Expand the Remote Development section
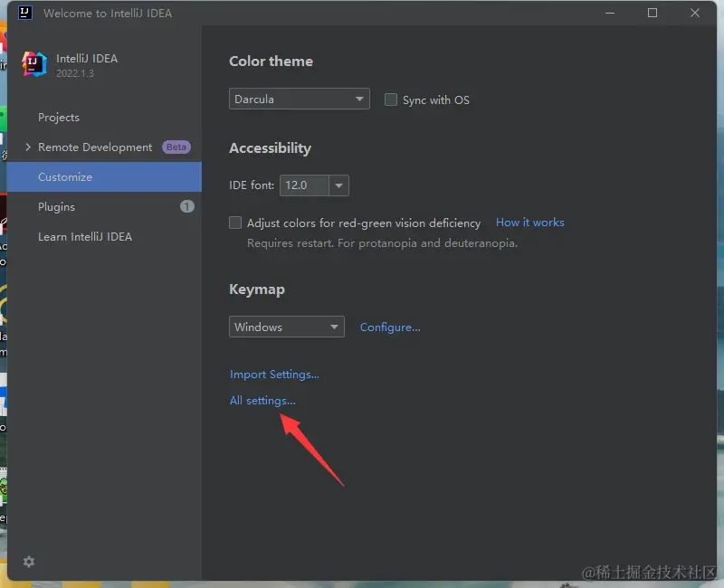 (28, 147)
